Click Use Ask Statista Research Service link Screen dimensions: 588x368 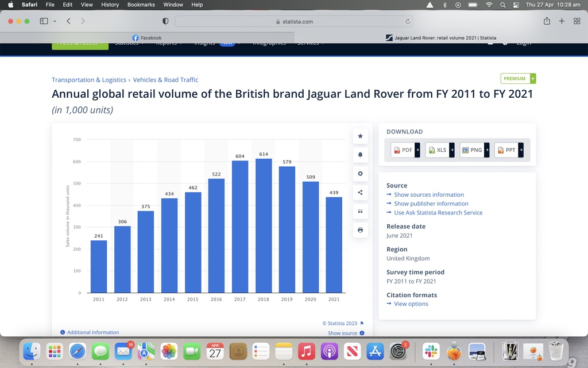438,213
